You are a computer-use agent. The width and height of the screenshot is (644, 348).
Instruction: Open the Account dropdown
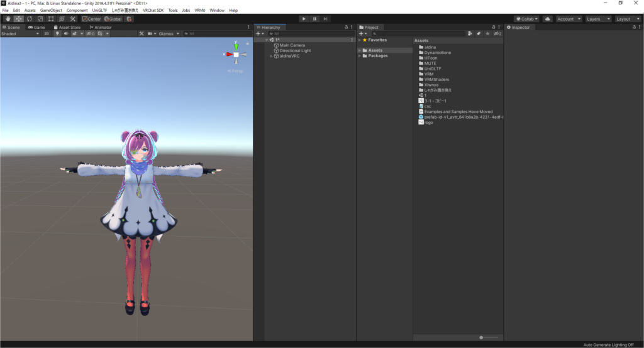[x=569, y=19]
